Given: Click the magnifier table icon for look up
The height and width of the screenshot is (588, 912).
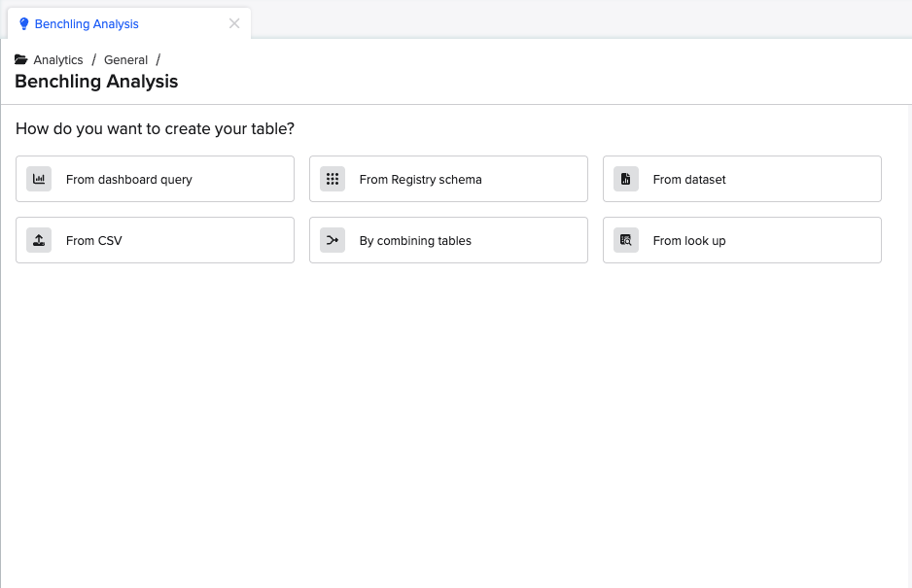Looking at the screenshot, I should [x=626, y=240].
